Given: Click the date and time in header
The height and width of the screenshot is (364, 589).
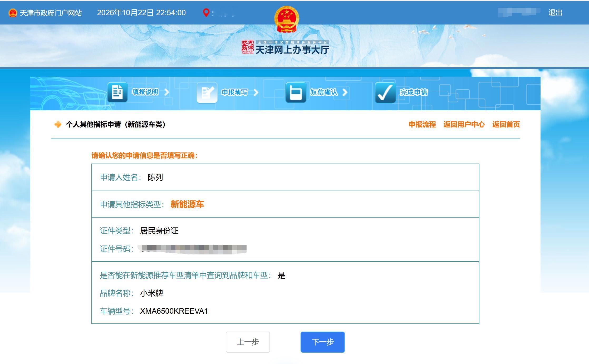Looking at the screenshot, I should (141, 13).
